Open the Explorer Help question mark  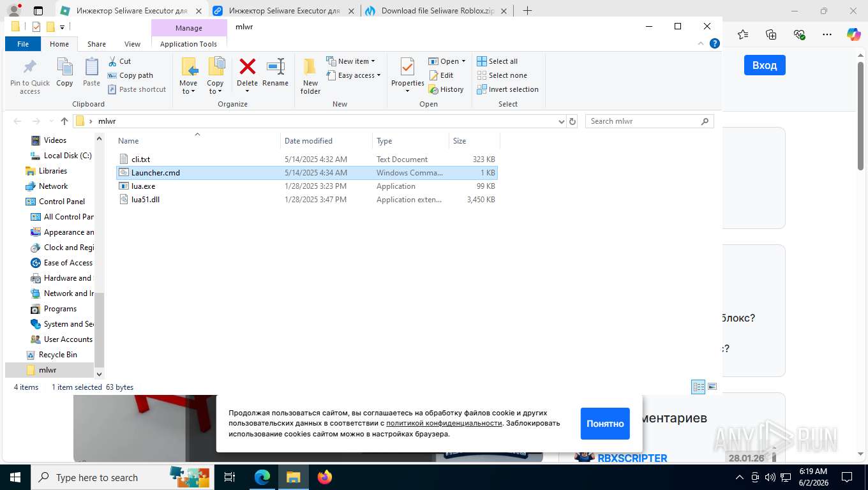click(x=715, y=43)
